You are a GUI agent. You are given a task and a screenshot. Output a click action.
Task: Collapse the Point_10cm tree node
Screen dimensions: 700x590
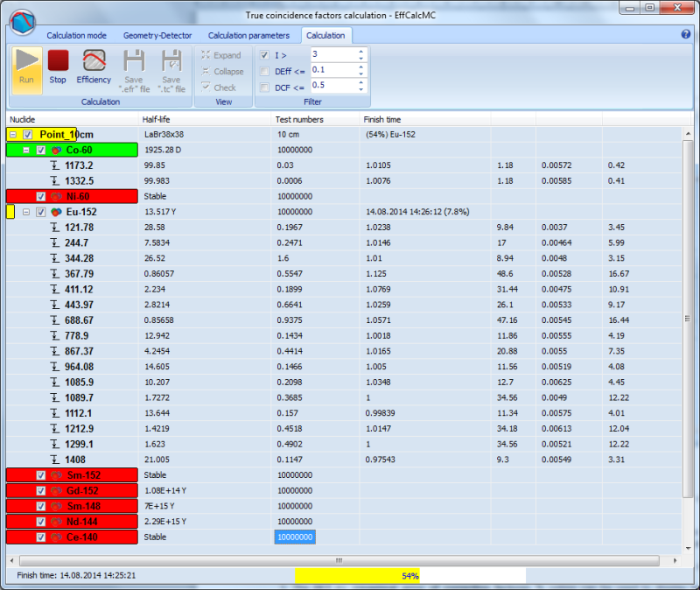click(x=13, y=135)
